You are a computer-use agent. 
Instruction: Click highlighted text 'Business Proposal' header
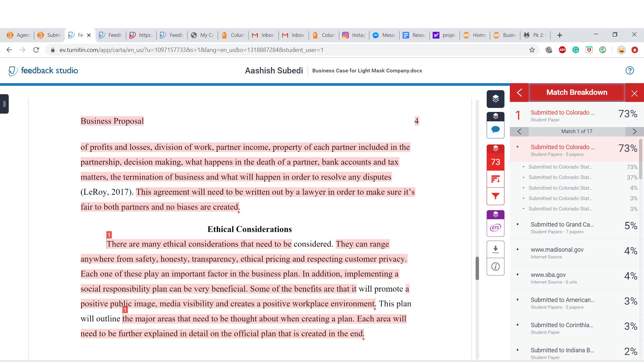point(112,121)
